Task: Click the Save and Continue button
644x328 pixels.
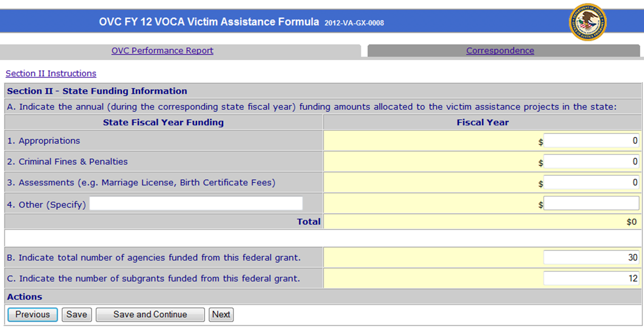Action: 150,315
